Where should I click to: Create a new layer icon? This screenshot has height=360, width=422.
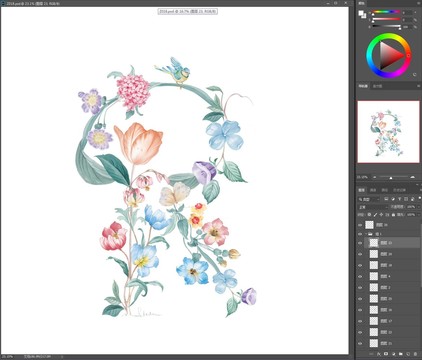(x=408, y=354)
